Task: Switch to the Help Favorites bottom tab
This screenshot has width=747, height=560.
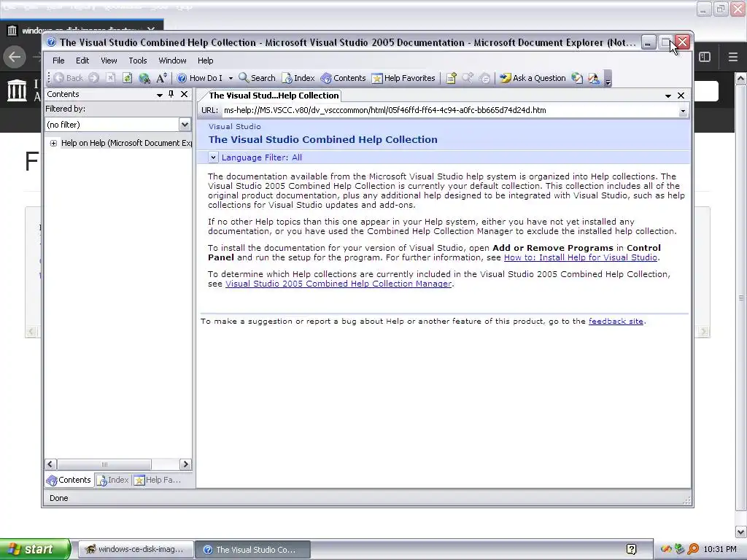Action: tap(158, 480)
